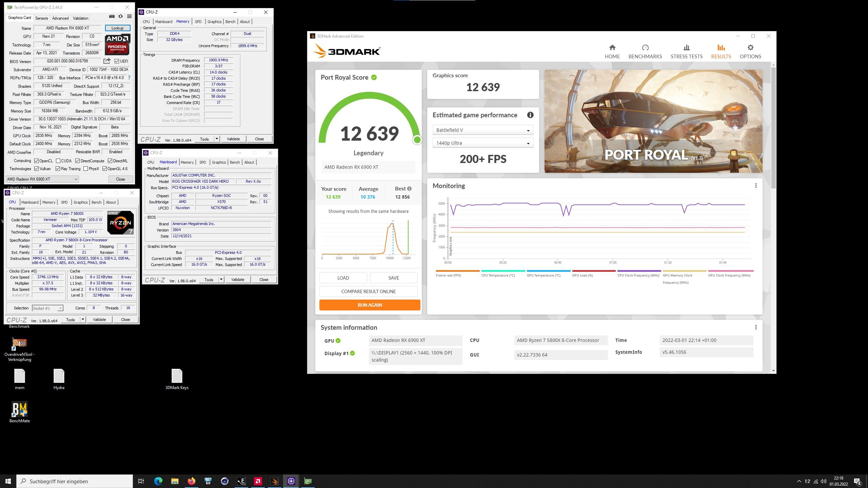Open File Explorer from taskbar
This screenshot has height=488, width=868.
pos(175,481)
